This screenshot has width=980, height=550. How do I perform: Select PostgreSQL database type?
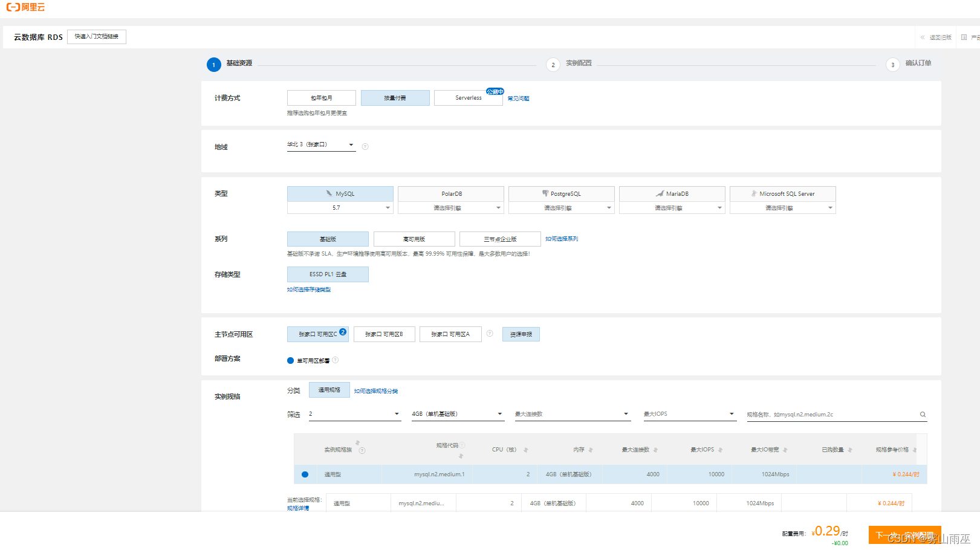(562, 193)
